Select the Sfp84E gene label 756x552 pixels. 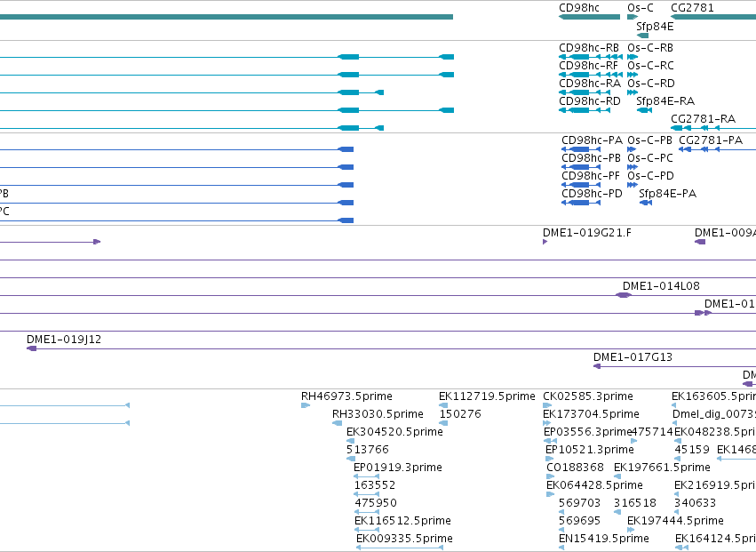[655, 27]
